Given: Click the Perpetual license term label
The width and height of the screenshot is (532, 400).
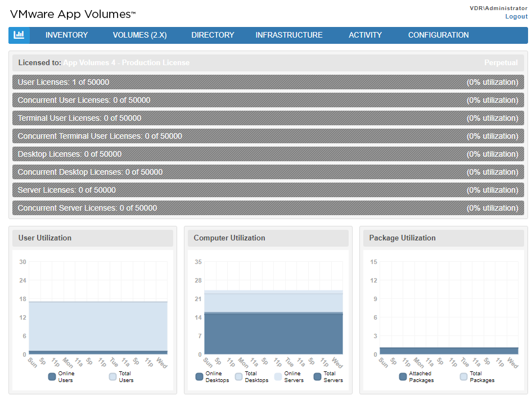Looking at the screenshot, I should pyautogui.click(x=501, y=63).
